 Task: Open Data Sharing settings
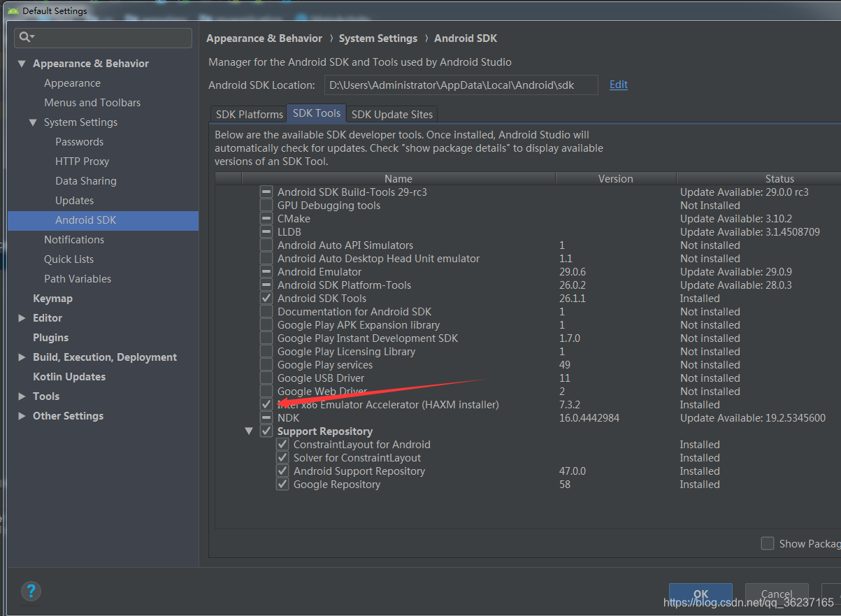(86, 181)
